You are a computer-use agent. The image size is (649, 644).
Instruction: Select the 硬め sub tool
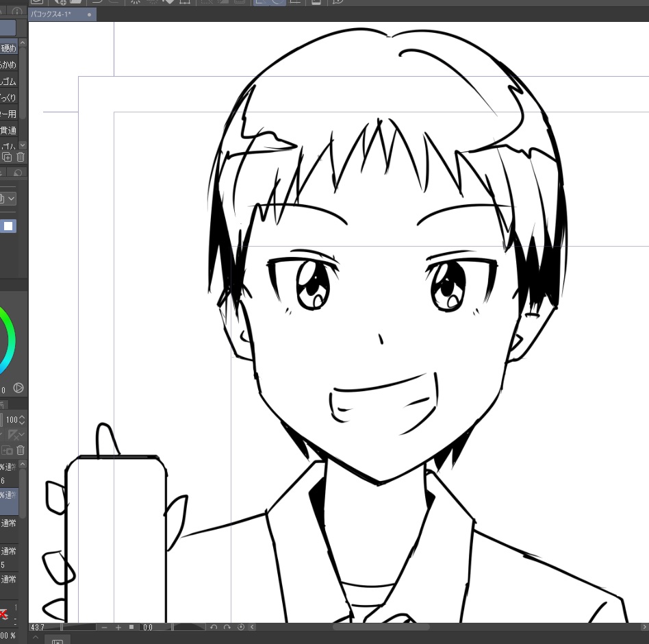point(9,48)
